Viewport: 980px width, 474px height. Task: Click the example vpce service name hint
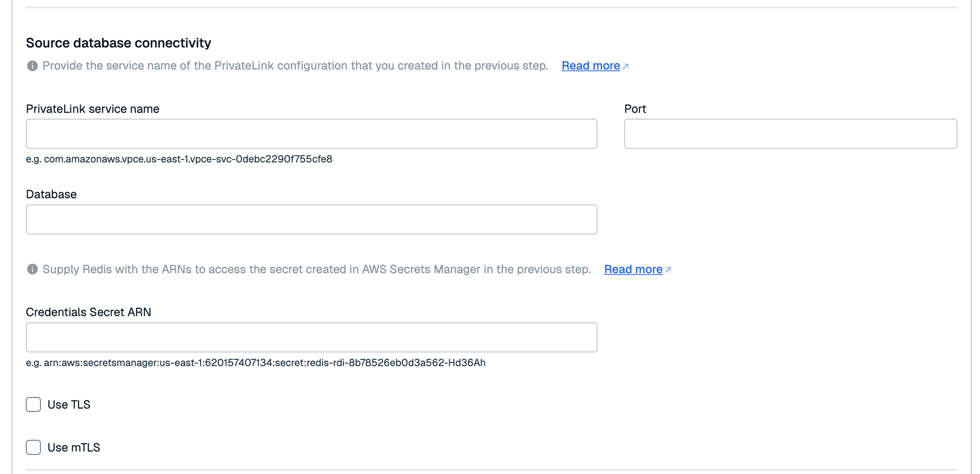point(179,159)
